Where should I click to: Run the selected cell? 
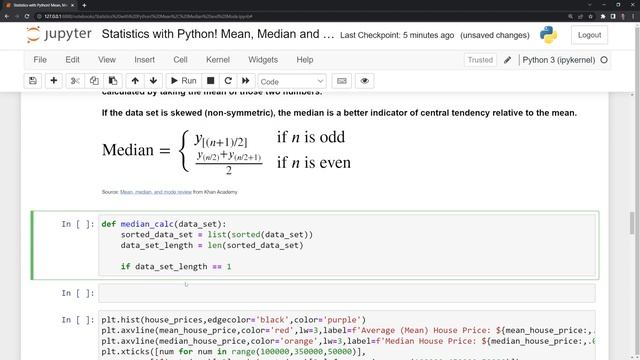(x=183, y=81)
